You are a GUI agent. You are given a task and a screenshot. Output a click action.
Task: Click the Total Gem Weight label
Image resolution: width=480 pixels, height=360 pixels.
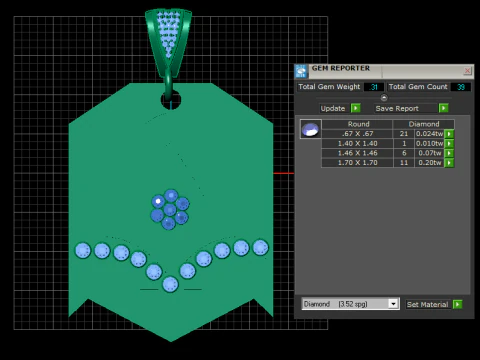329,87
